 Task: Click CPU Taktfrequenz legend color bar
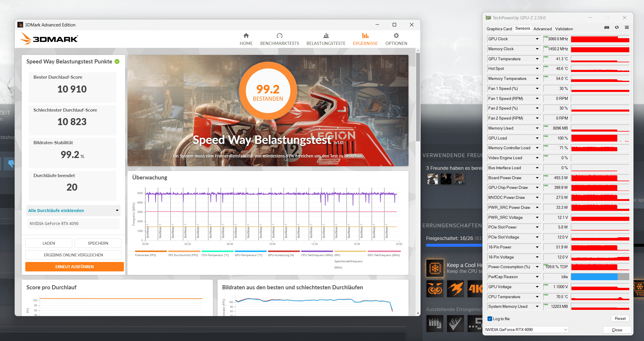(317, 251)
